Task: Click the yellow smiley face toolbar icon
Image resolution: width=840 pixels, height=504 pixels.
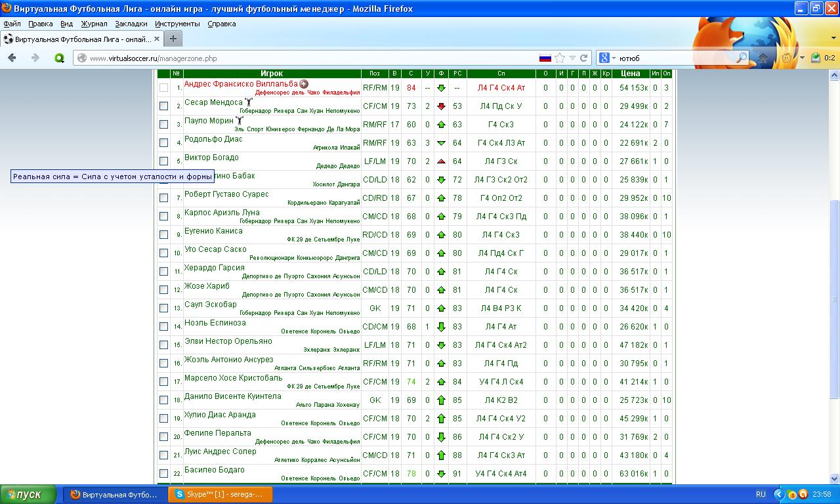Action: [x=786, y=58]
